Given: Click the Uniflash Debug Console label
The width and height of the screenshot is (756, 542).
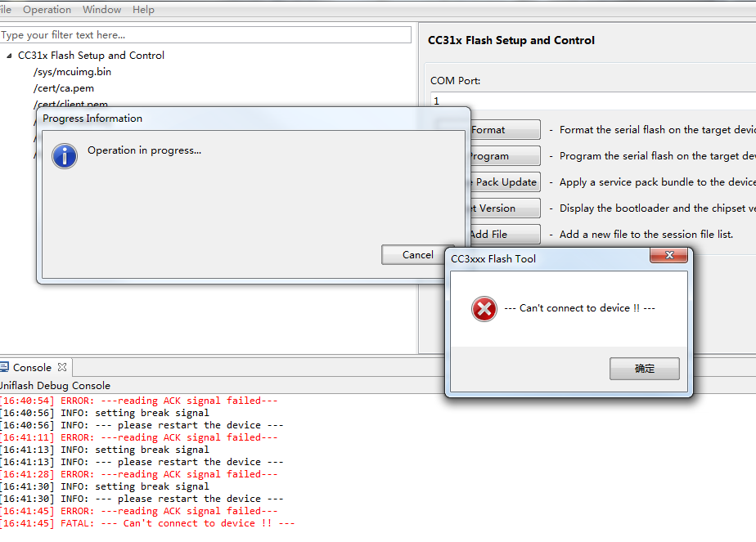Looking at the screenshot, I should pyautogui.click(x=55, y=385).
